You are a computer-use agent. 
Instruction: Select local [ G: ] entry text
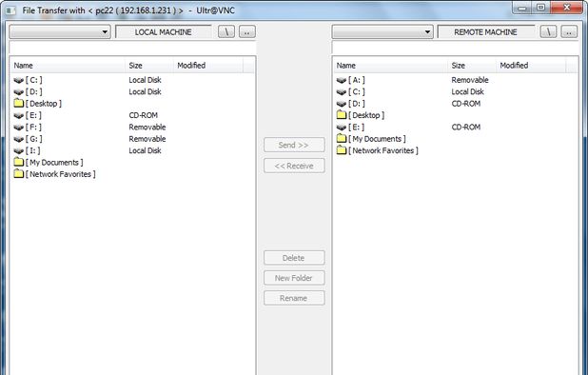pyautogui.click(x=33, y=139)
